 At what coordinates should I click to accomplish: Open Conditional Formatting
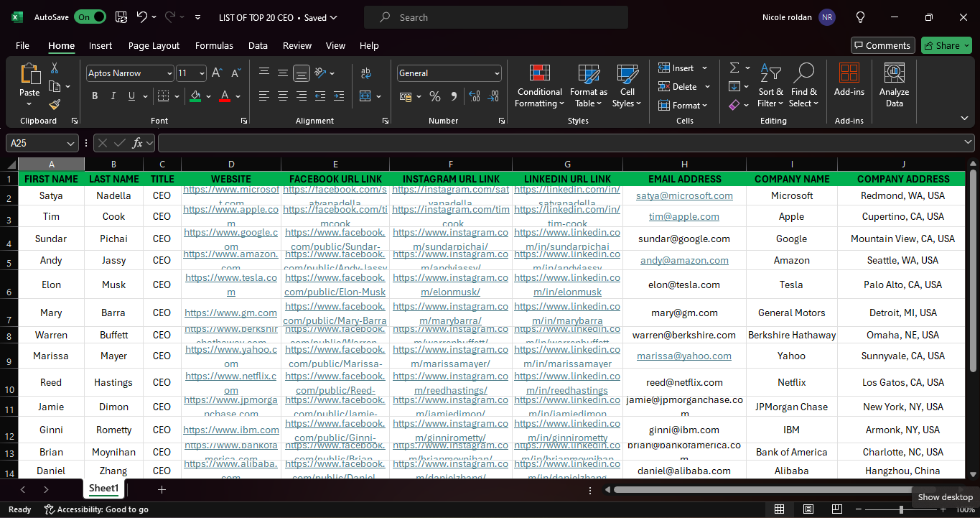(x=540, y=86)
